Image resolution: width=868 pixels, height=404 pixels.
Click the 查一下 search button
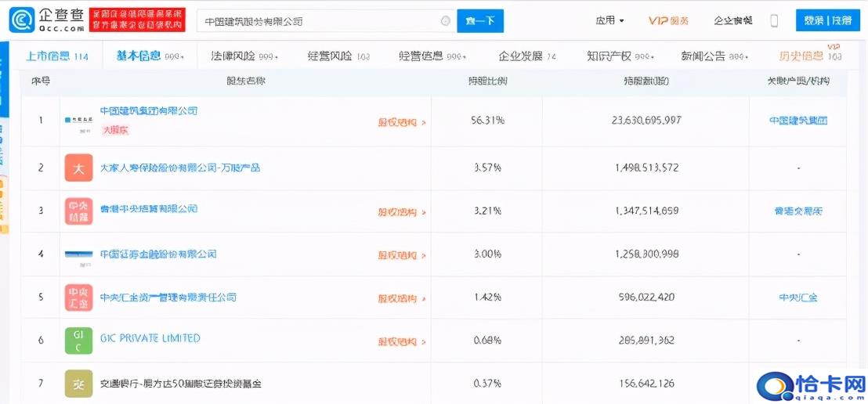coord(480,21)
